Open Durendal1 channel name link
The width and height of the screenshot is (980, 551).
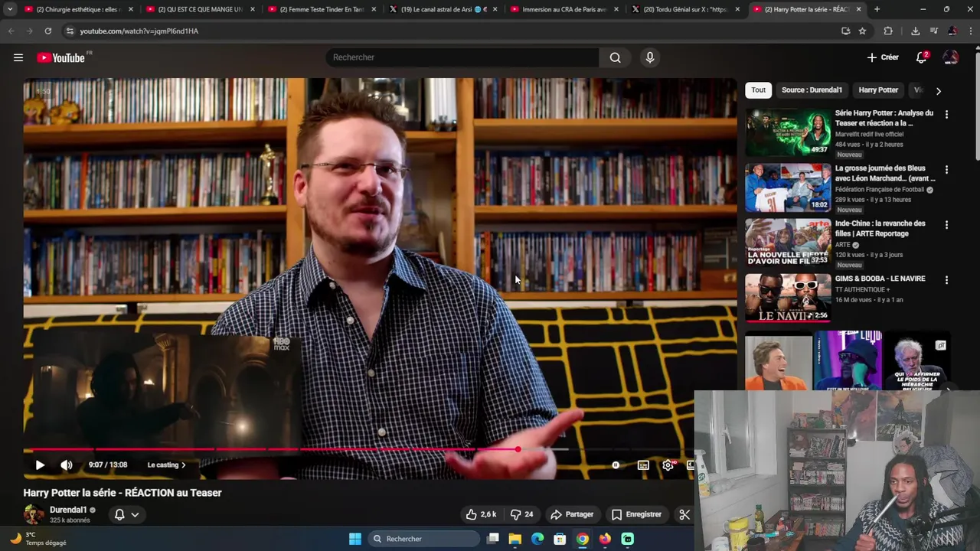pos(68,510)
